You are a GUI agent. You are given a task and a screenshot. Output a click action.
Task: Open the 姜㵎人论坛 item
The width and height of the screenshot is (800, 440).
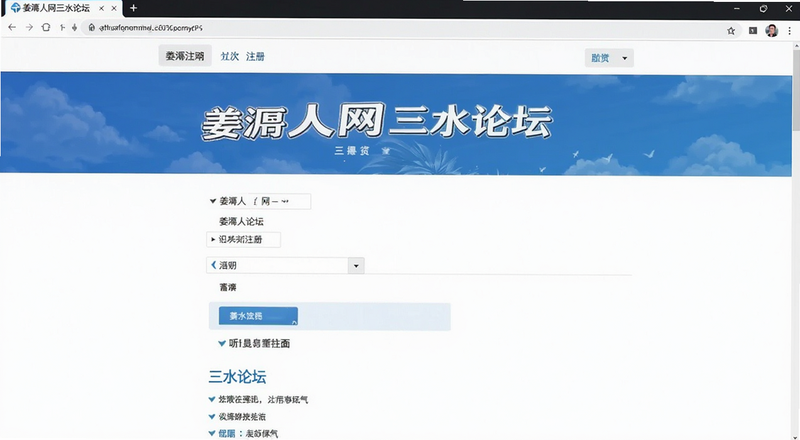pos(241,222)
